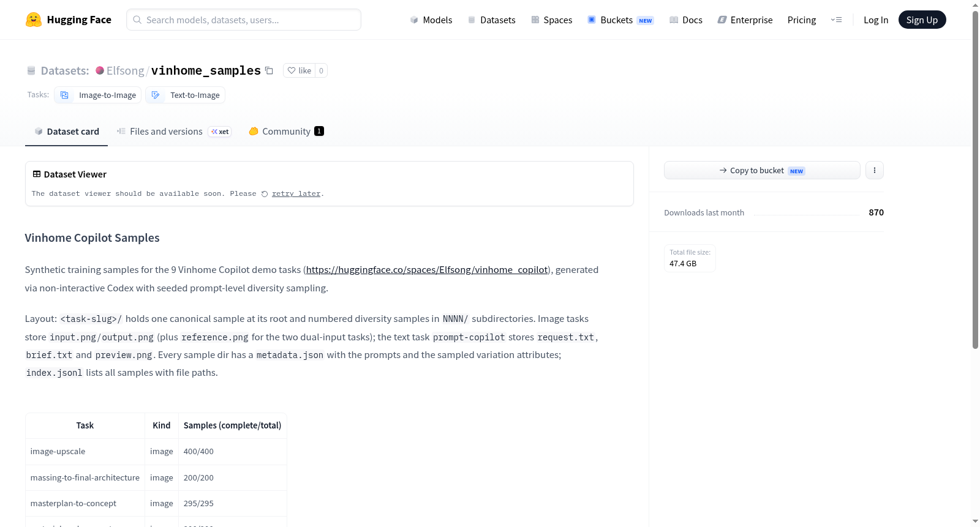This screenshot has height=527, width=980.
Task: Click the page vertical scrollbar thumb
Action: click(x=975, y=179)
